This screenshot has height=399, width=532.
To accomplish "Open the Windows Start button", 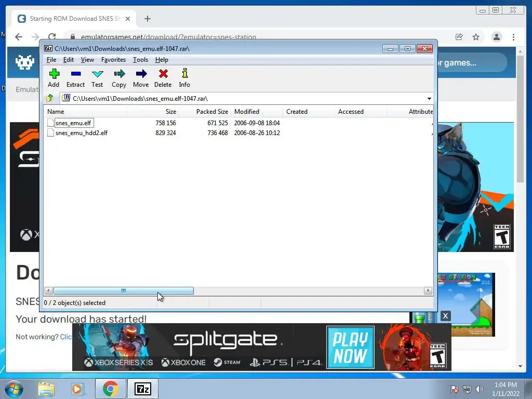I will pyautogui.click(x=14, y=389).
